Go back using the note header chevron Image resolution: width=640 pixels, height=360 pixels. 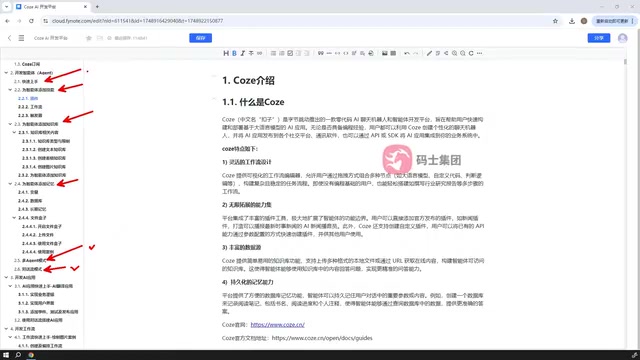click(9, 38)
